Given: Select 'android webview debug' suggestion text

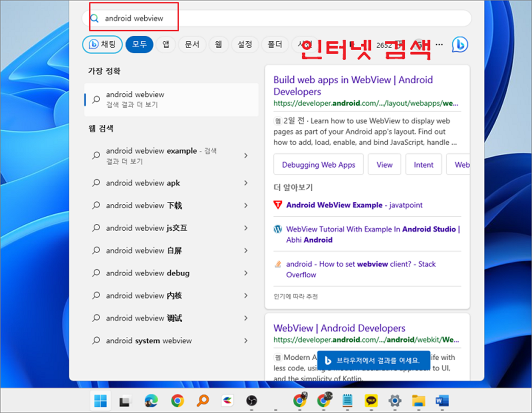Looking at the screenshot, I should pos(148,273).
